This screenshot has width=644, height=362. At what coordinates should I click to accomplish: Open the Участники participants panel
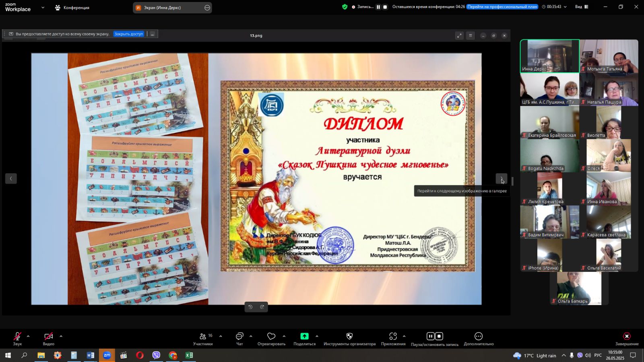203,337
